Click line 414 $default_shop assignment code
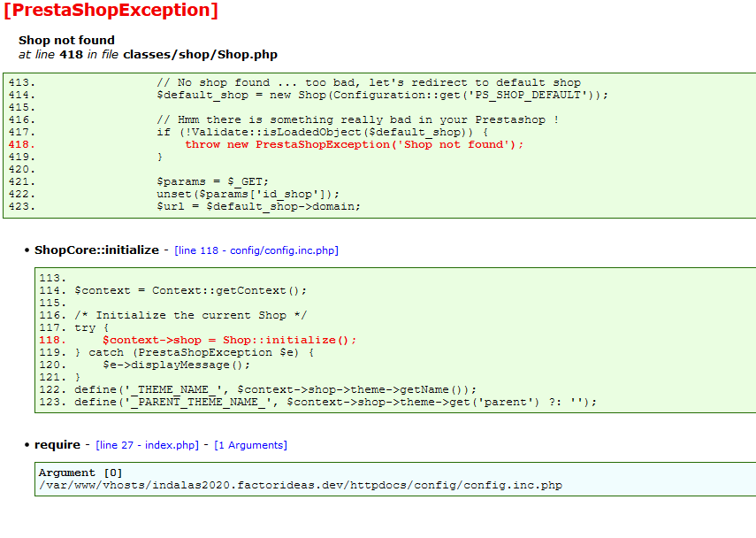This screenshot has height=538, width=756. 382,95
